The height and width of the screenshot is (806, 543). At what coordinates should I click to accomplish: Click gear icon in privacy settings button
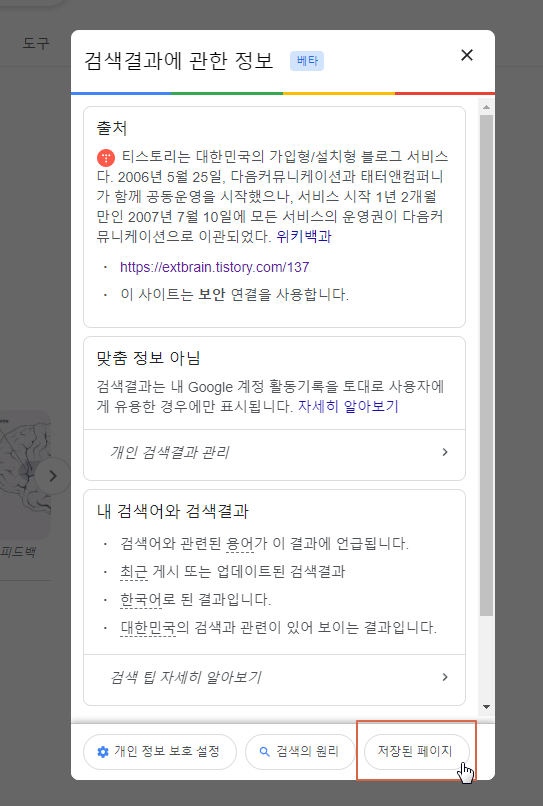(103, 752)
